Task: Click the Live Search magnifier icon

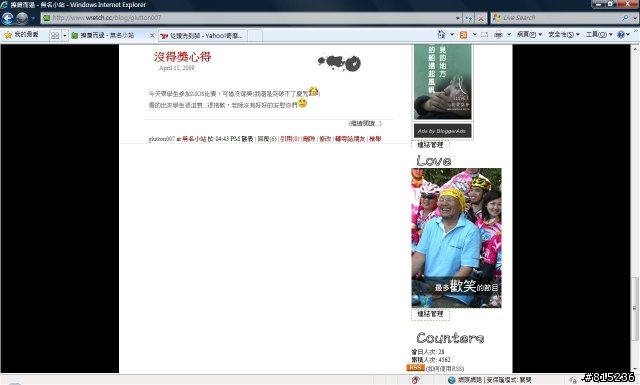Action: (625, 18)
